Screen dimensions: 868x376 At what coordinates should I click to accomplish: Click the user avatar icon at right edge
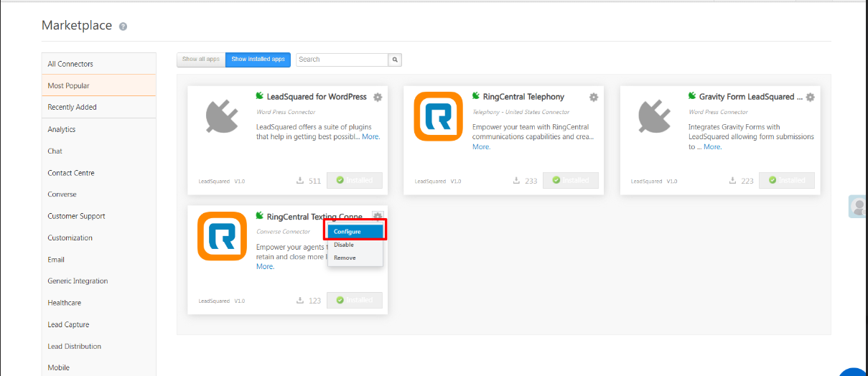pyautogui.click(x=858, y=207)
